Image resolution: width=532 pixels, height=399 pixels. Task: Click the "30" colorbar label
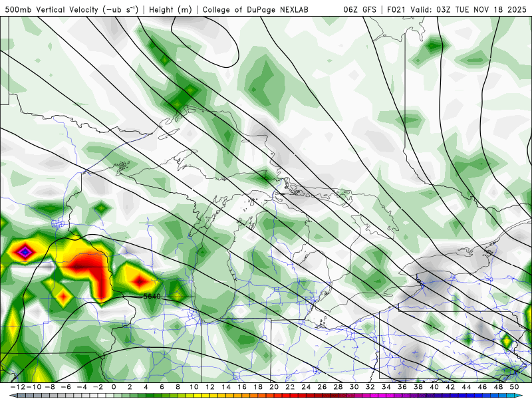354,387
